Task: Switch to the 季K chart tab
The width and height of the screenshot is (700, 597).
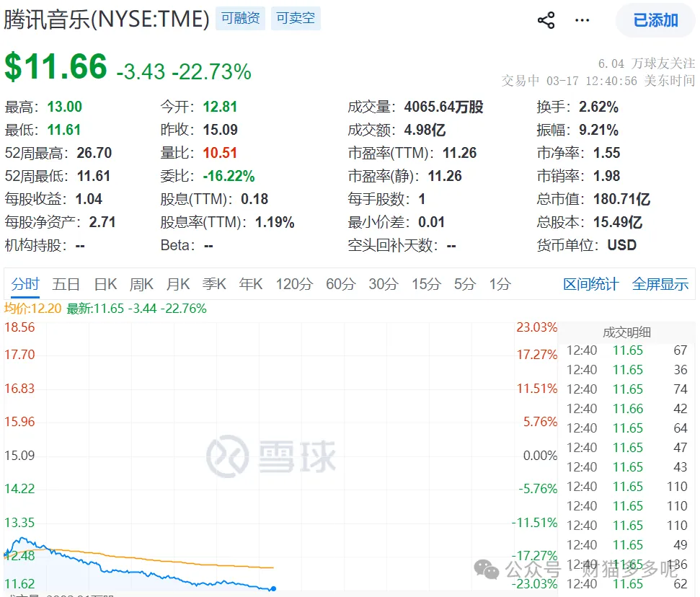Action: point(214,284)
